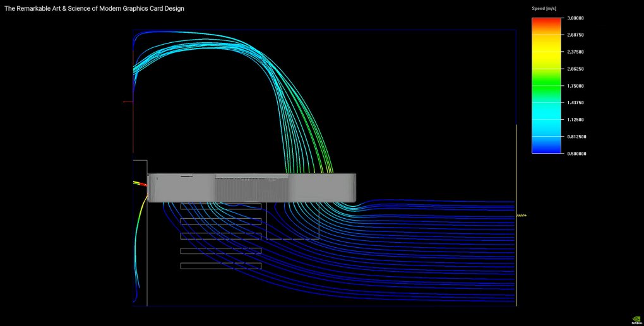Click the 2.37500 legend value

pos(575,52)
